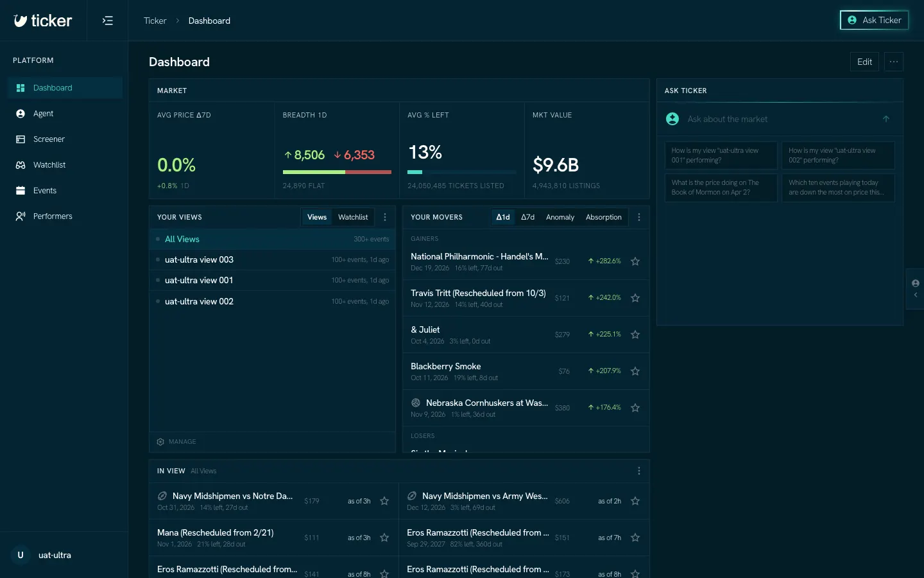924x578 pixels.
Task: Select uat-ultra view 001
Action: coord(273,280)
